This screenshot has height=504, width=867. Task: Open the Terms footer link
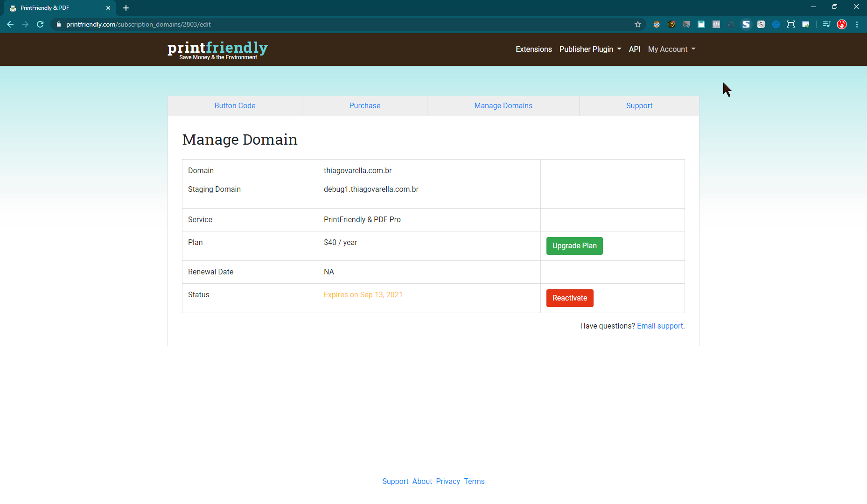pyautogui.click(x=474, y=482)
